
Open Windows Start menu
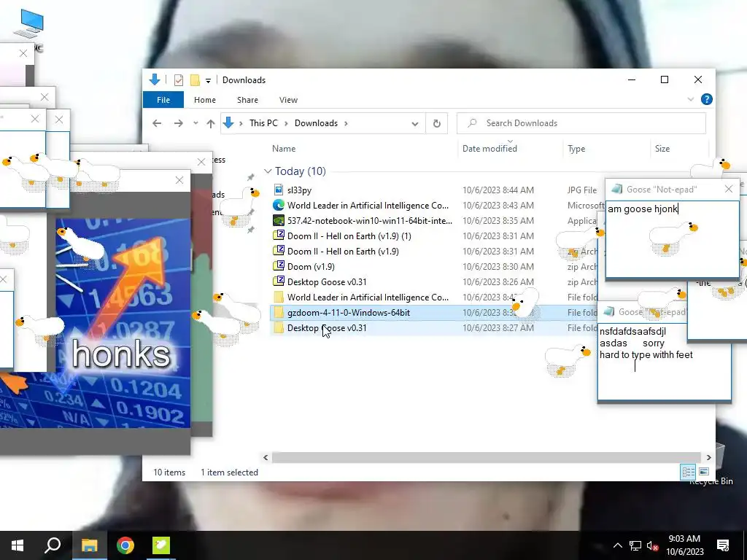(x=18, y=545)
